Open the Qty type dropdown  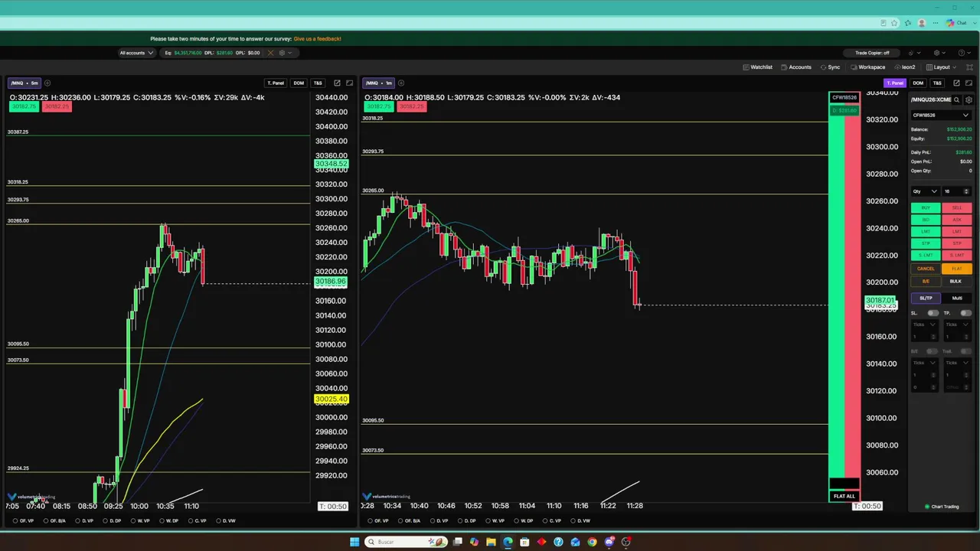click(x=925, y=191)
